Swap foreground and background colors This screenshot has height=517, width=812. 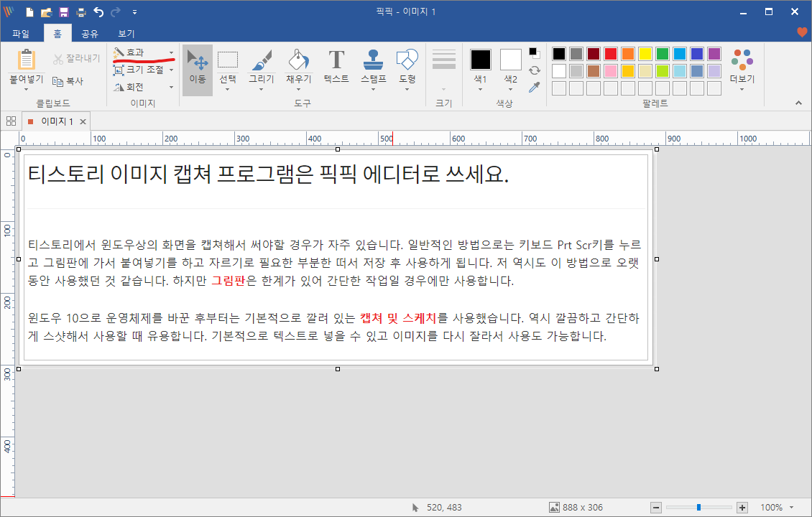pyautogui.click(x=535, y=70)
